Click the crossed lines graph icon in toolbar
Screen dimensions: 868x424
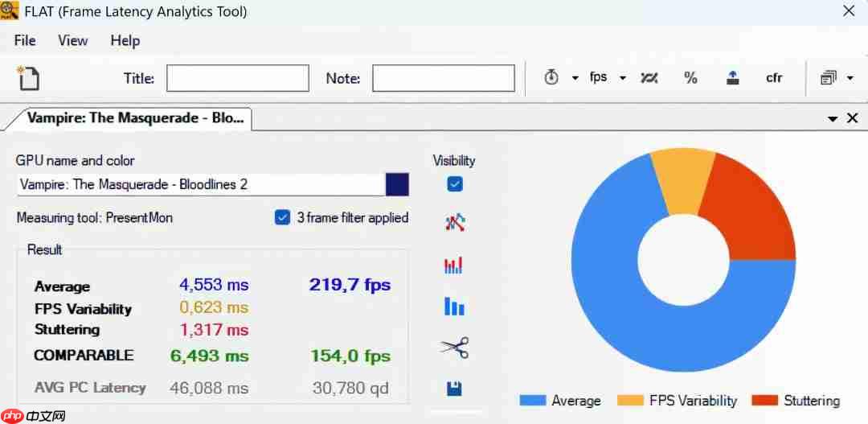point(649,78)
